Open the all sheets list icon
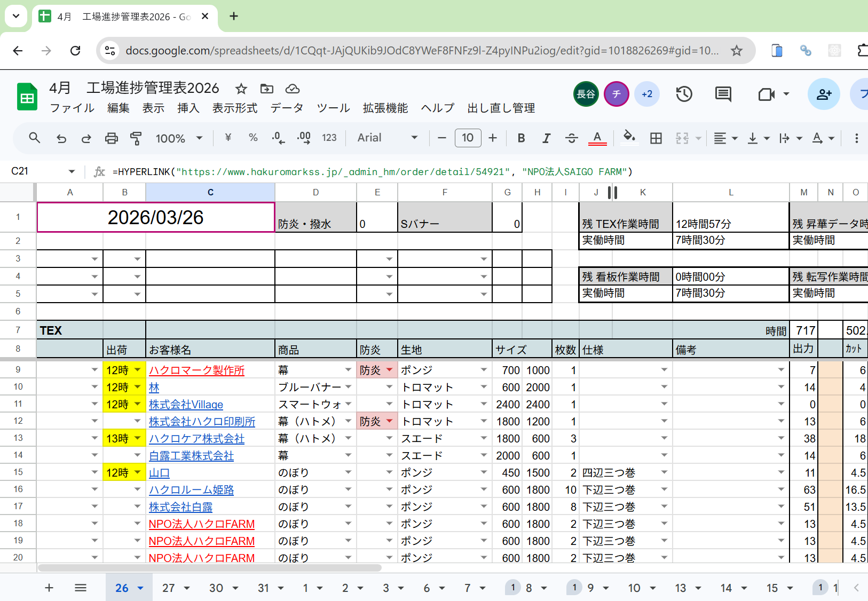868x601 pixels. [81, 588]
